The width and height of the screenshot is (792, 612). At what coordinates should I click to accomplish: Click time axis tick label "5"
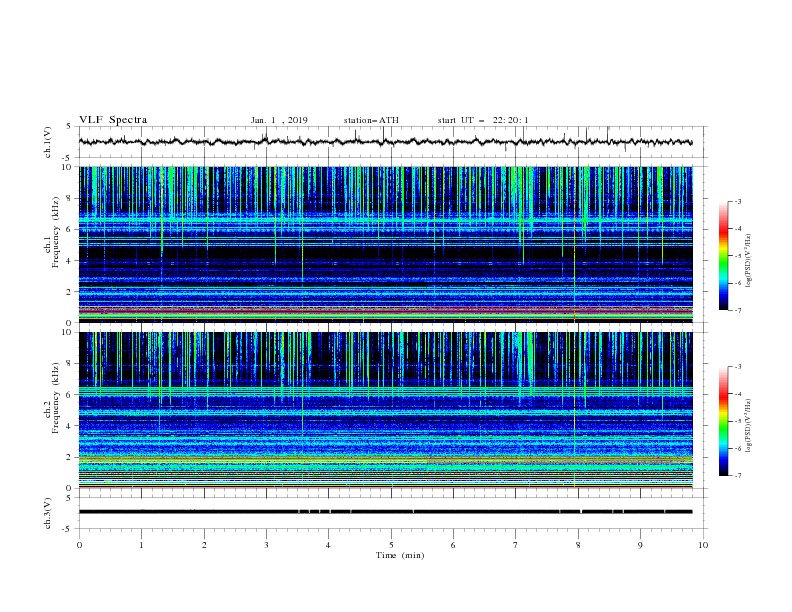(x=391, y=545)
